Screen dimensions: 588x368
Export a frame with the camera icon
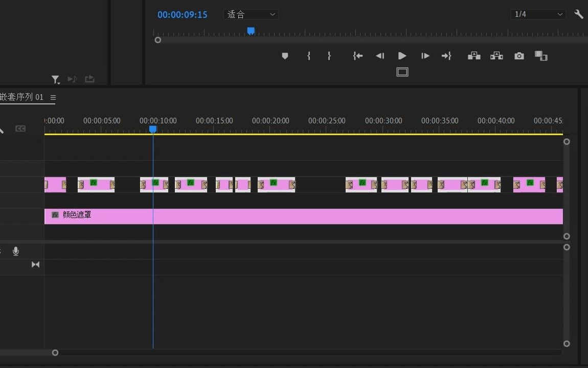[x=519, y=56]
